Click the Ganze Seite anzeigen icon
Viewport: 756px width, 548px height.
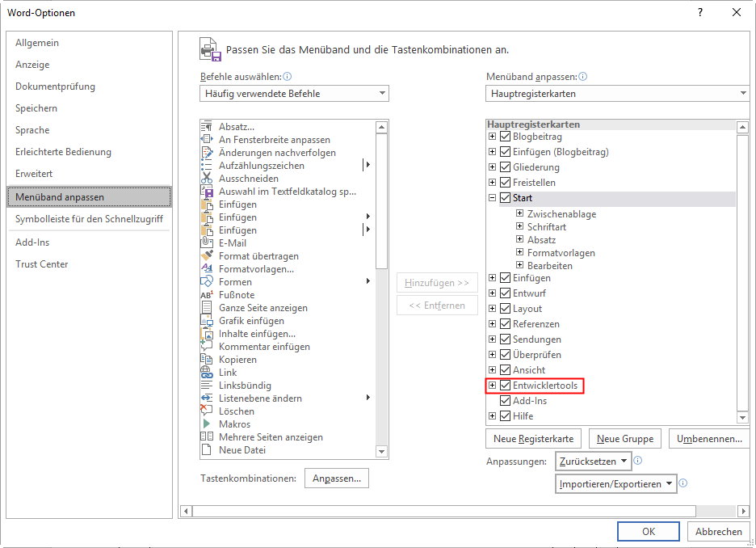pyautogui.click(x=206, y=308)
